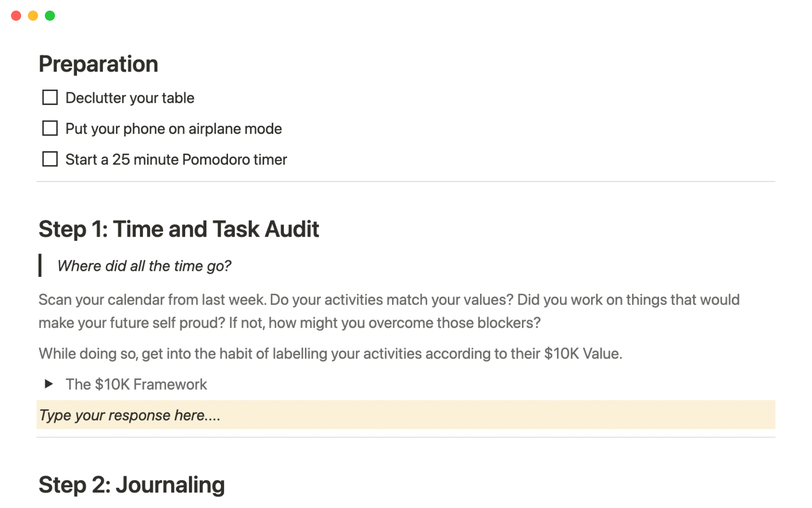The image size is (812, 508).
Task: Click the yellow highlighted response block background
Action: [x=507, y=415]
